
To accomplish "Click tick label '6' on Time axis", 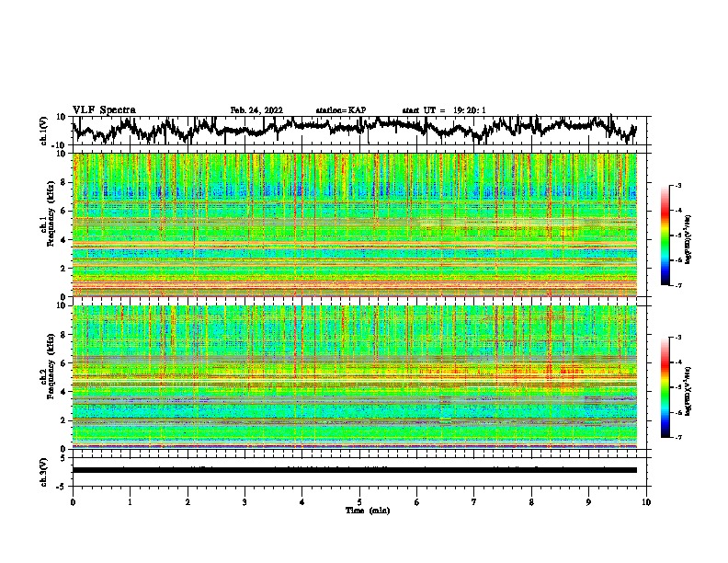I will pos(417,502).
